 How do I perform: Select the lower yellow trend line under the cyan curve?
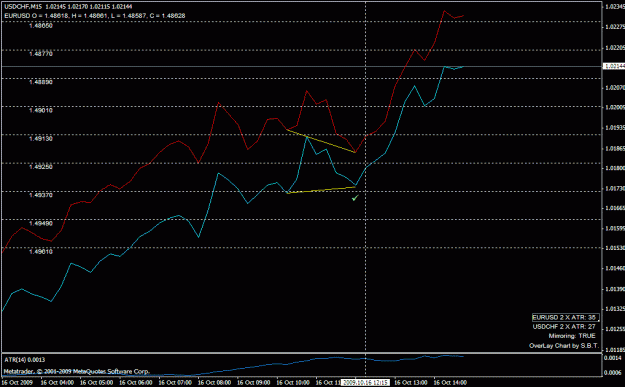coord(321,190)
